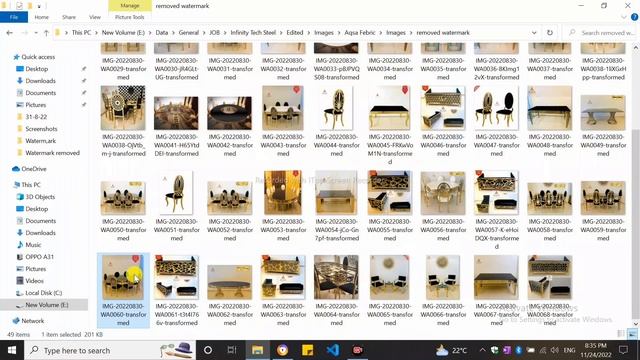Open the recent locations dropdown

coord(36,33)
